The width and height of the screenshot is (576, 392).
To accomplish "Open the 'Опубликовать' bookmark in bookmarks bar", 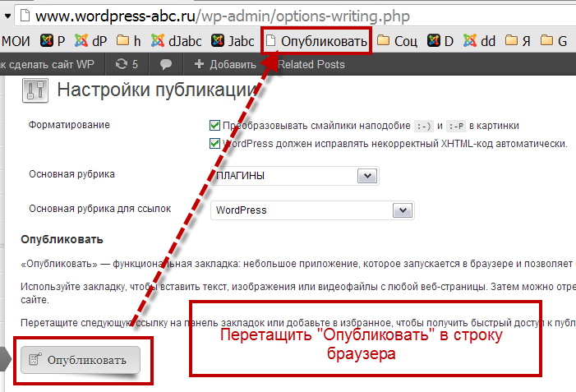I will pos(316,40).
